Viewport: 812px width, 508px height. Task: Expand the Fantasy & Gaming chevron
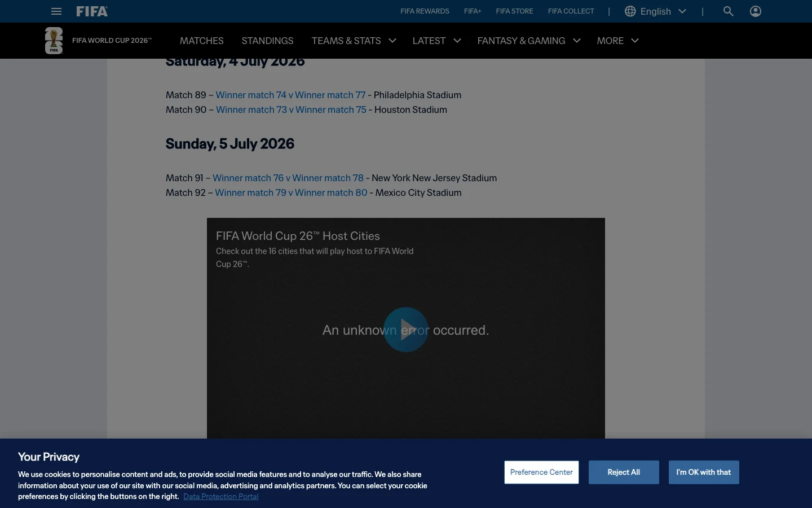[577, 41]
